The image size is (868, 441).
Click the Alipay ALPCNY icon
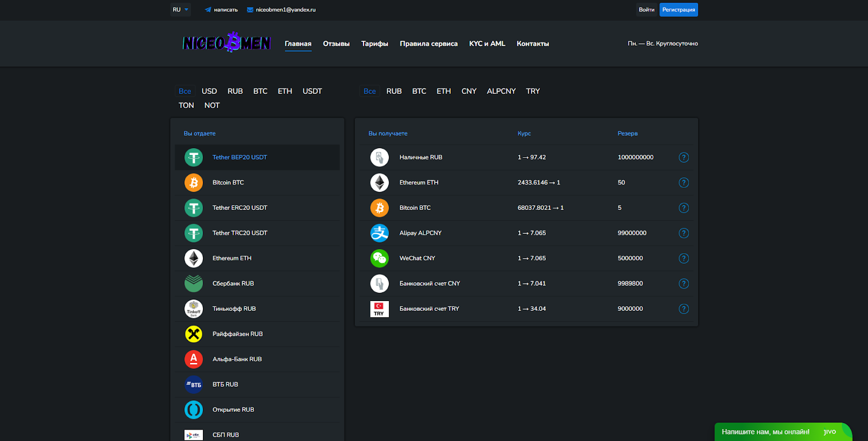coord(379,233)
